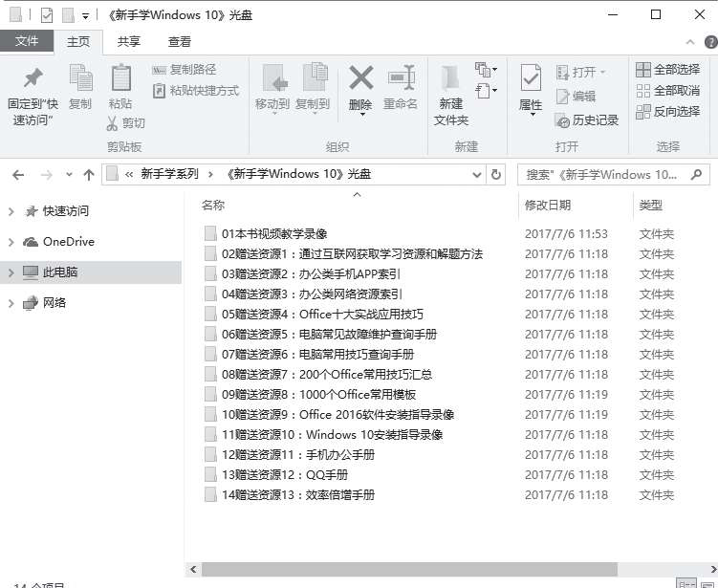This screenshot has height=588, width=718.
Task: Click the refresh icon beside address bar
Action: point(495,174)
